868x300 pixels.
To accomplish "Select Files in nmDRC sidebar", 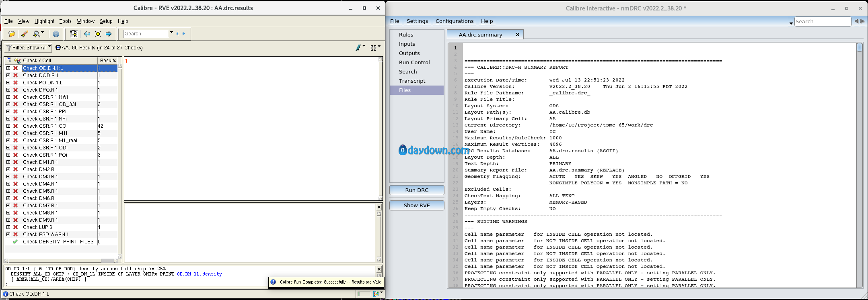I will point(417,90).
